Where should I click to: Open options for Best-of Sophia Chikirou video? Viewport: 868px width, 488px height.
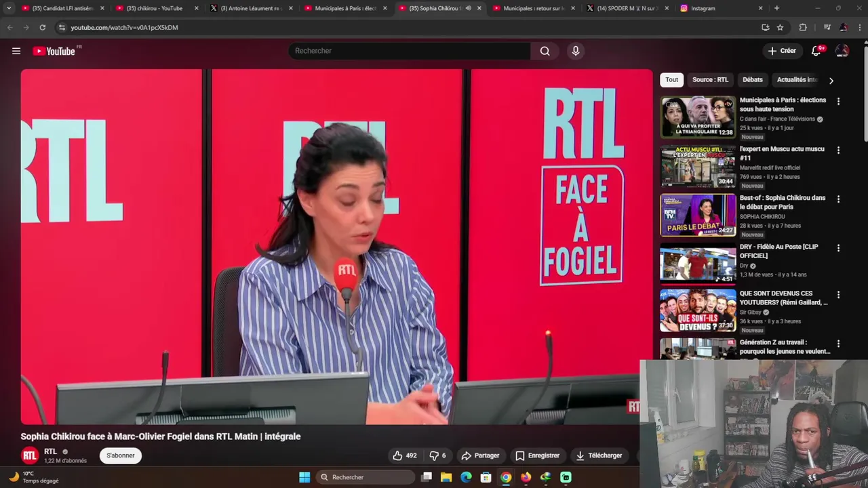[x=838, y=199]
